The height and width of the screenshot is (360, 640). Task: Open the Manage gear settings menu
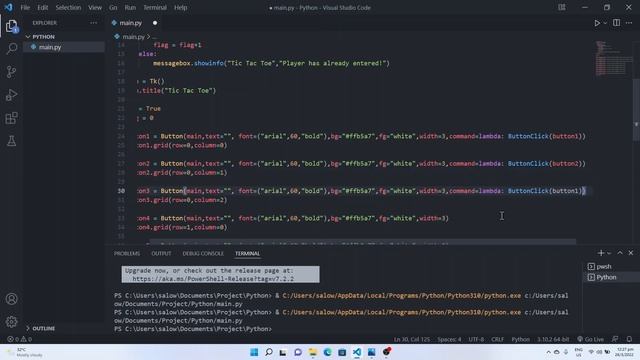click(11, 322)
